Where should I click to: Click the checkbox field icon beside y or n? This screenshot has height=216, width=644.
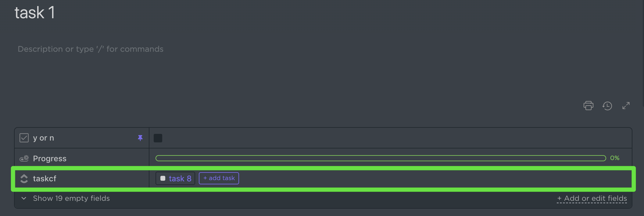click(24, 138)
